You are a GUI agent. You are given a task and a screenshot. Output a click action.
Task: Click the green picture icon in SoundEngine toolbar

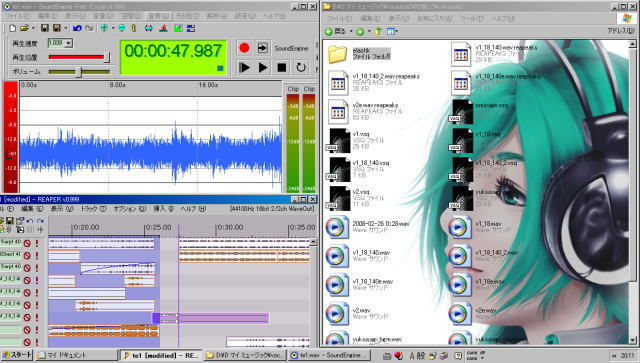coord(178,28)
